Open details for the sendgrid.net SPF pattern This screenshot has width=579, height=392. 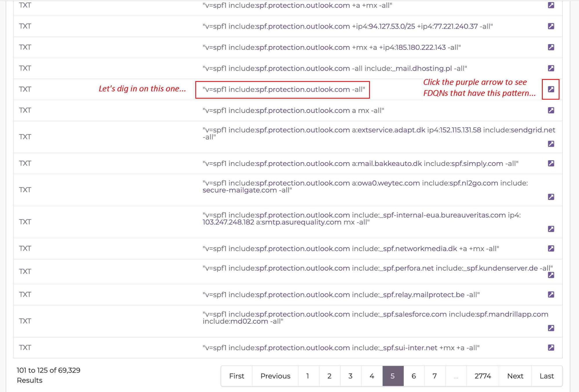[x=552, y=144]
